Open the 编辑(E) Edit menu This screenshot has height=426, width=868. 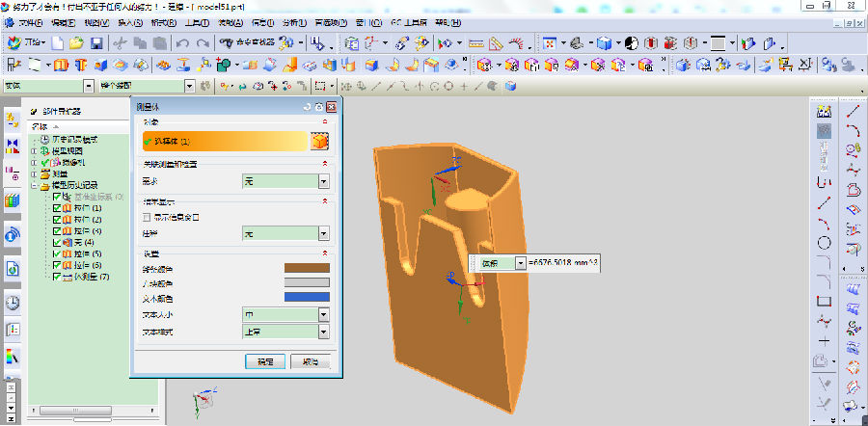pos(63,22)
